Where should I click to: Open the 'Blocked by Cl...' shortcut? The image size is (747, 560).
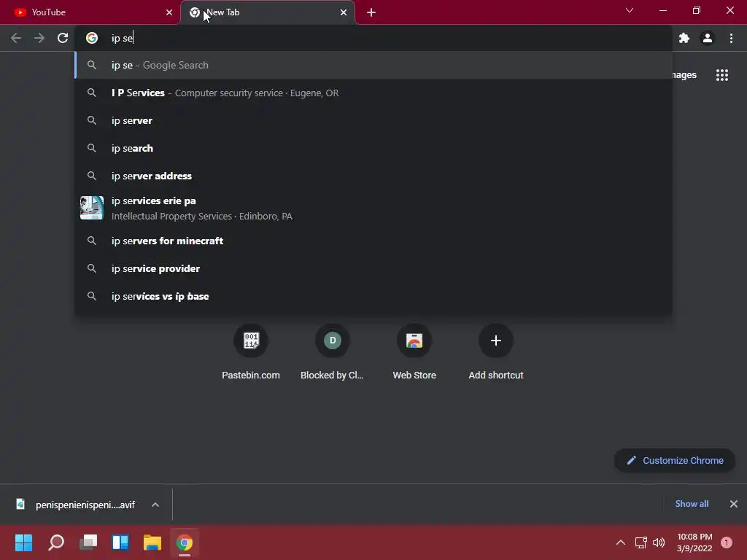tap(333, 352)
